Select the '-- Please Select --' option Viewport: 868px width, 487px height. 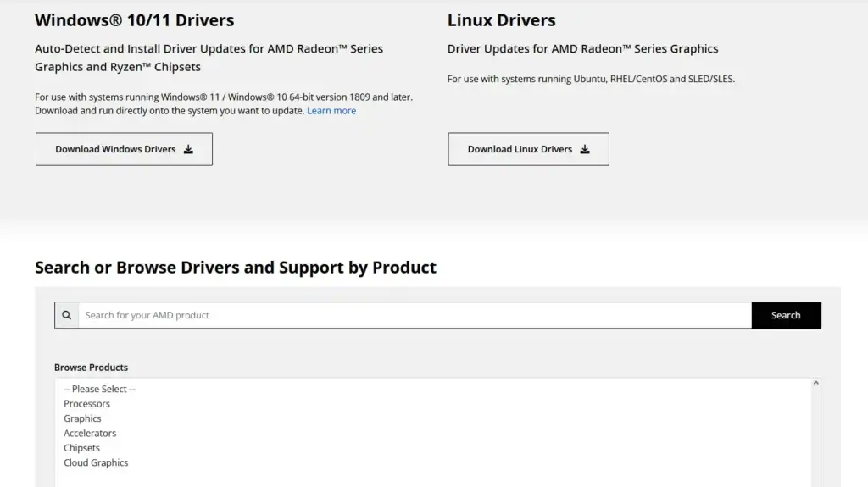(x=99, y=389)
